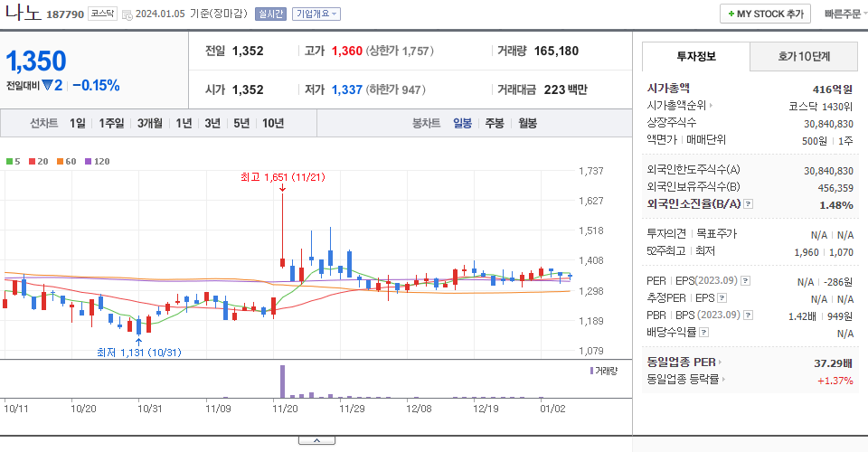The width and height of the screenshot is (868, 452).
Task: Switch to the 투자정보 tab
Action: click(x=696, y=56)
